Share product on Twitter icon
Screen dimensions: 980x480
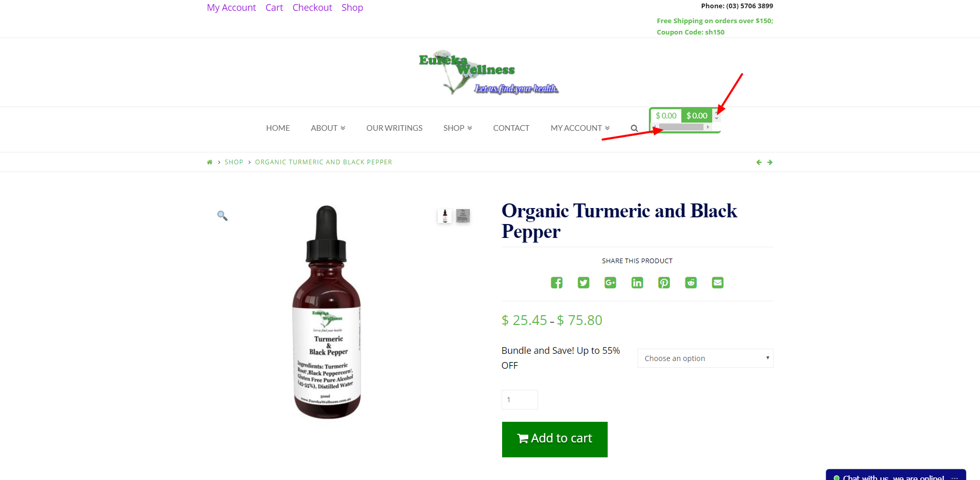tap(583, 283)
